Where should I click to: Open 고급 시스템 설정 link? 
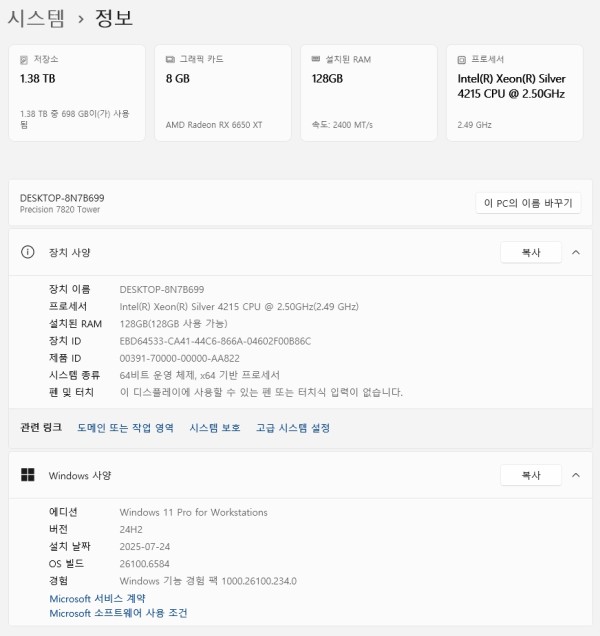tap(292, 428)
